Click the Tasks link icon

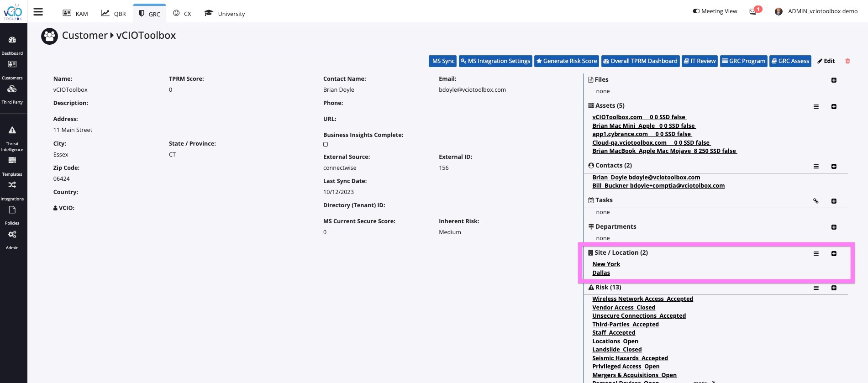click(x=816, y=201)
